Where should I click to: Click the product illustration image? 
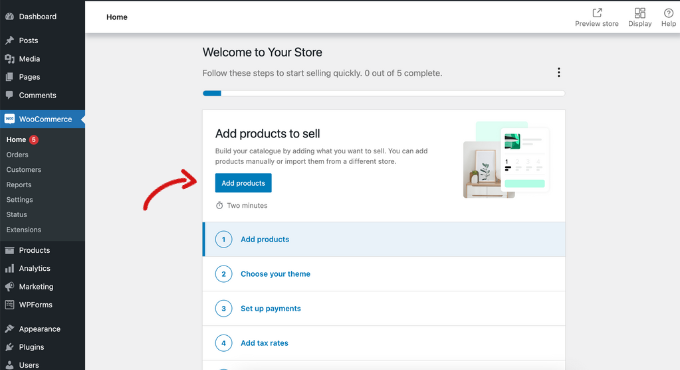click(507, 160)
